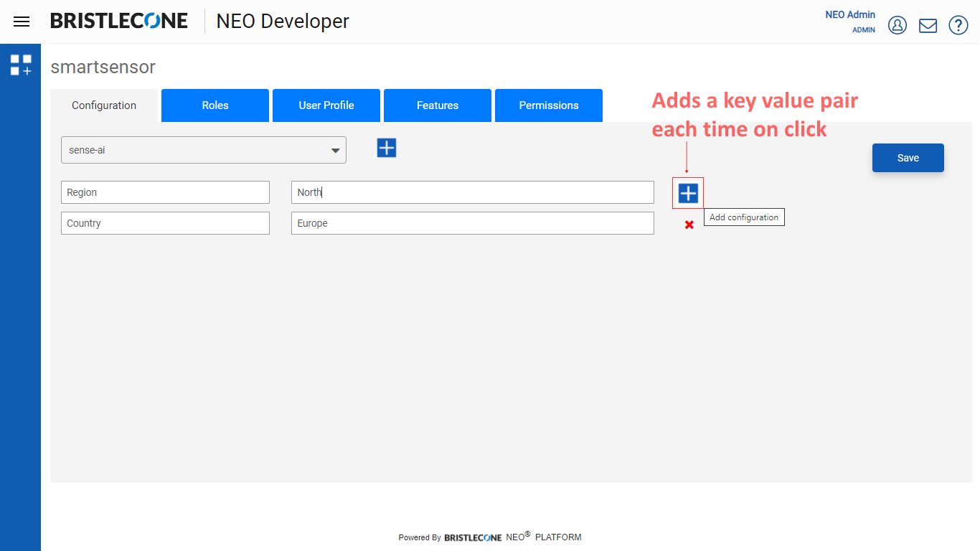Add a key value pair with plus icon

pyautogui.click(x=688, y=193)
